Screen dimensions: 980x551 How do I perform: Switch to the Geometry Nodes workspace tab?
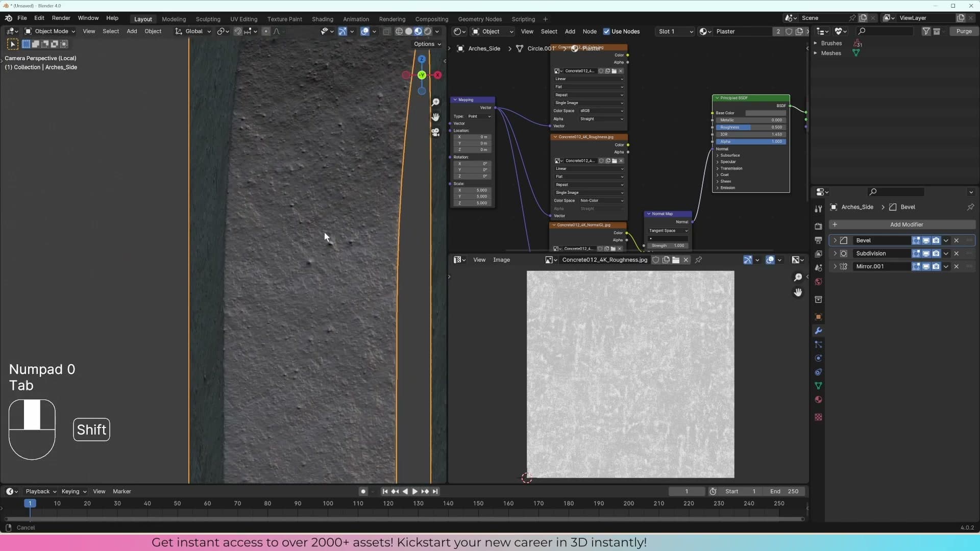pos(480,19)
